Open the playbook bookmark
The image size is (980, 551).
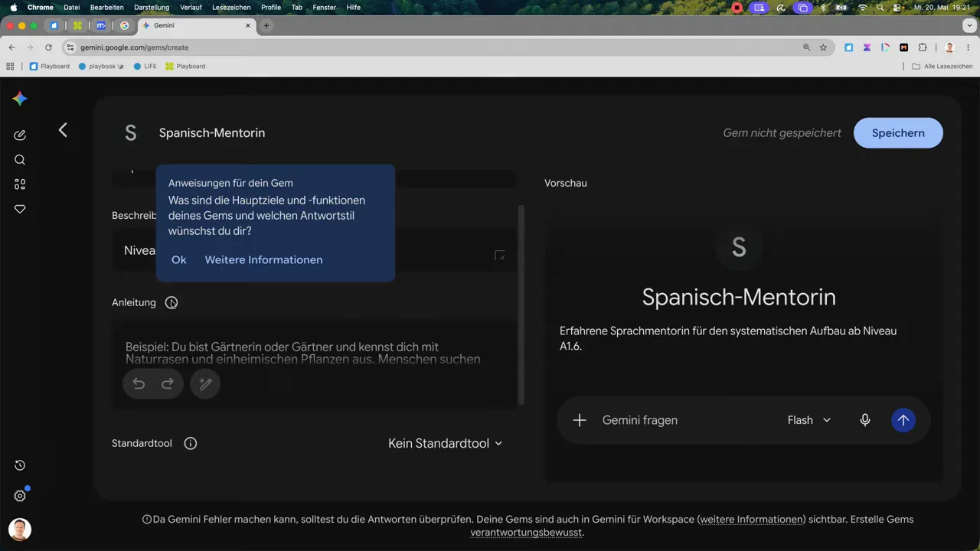[101, 67]
